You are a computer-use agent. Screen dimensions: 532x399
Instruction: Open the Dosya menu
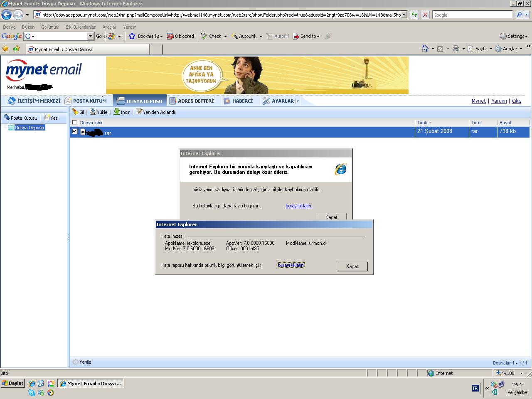[9, 27]
